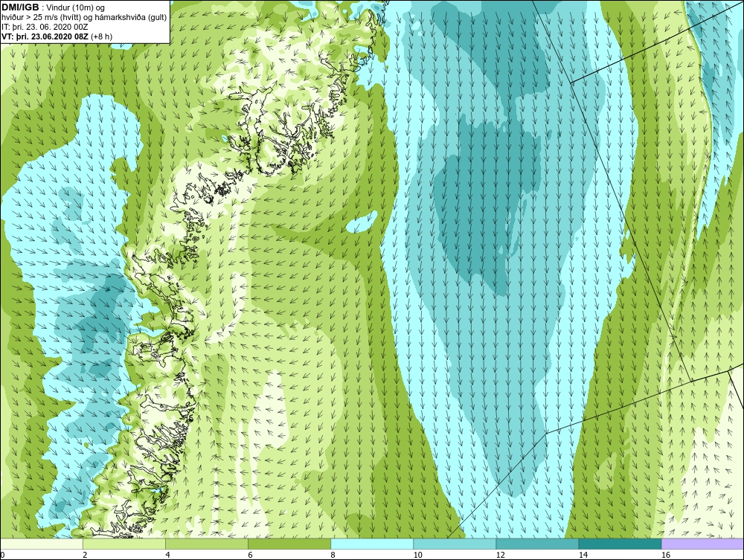
Task: Click the 14–16 m/s dark teal swatch
Action: 620,544
